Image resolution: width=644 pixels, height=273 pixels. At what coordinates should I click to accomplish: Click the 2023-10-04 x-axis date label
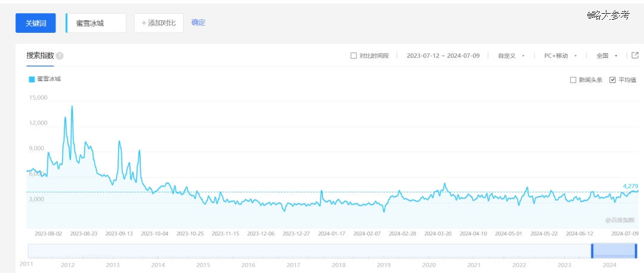[x=154, y=234]
